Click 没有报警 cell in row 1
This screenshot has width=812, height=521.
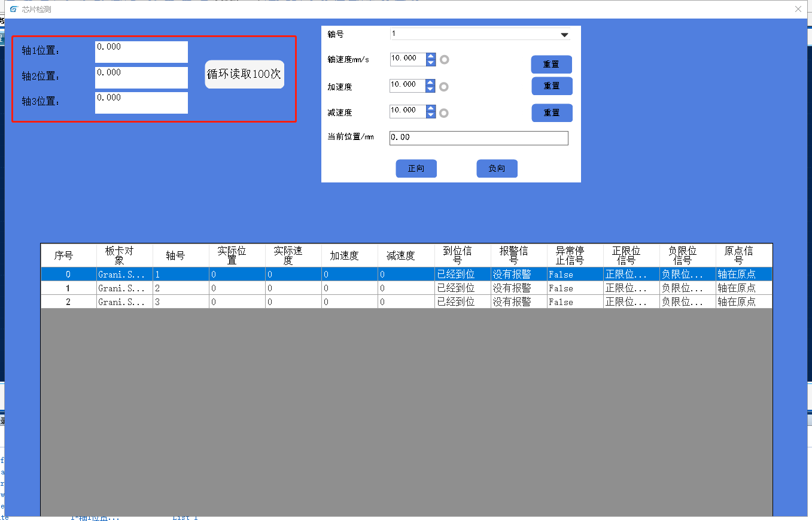[519, 288]
